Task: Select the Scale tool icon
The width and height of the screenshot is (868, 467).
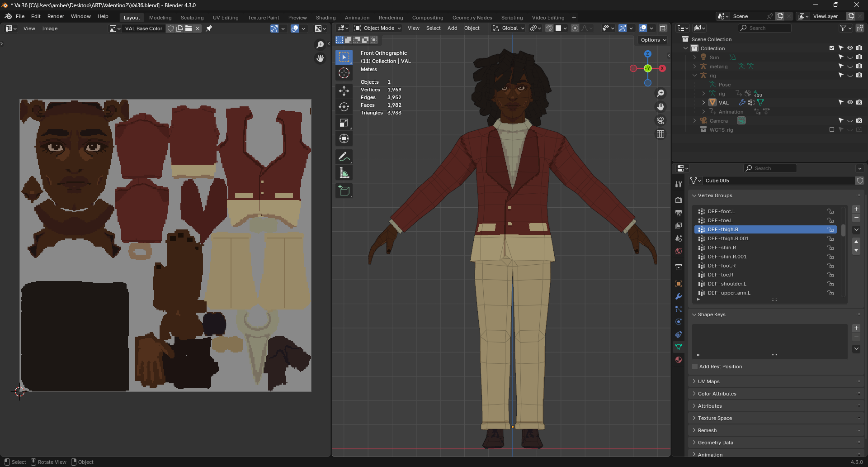Action: tap(344, 123)
